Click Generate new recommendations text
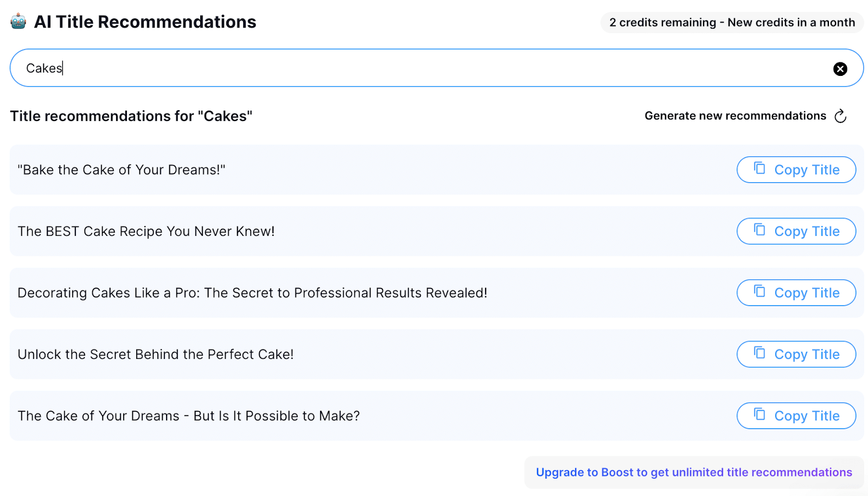 tap(735, 116)
